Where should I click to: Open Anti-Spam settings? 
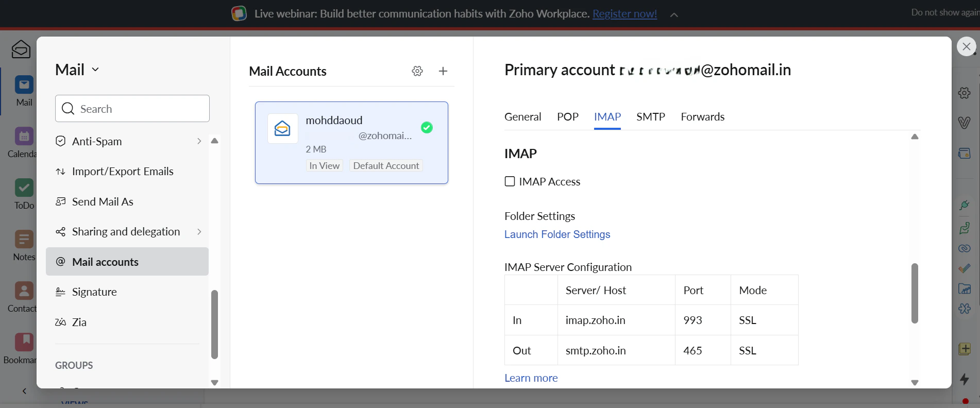tap(127, 141)
